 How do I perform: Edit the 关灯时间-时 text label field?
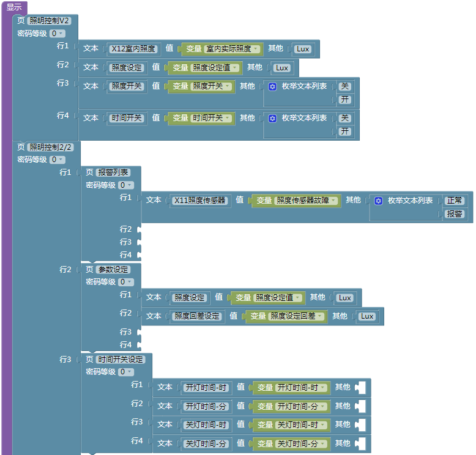(x=206, y=425)
